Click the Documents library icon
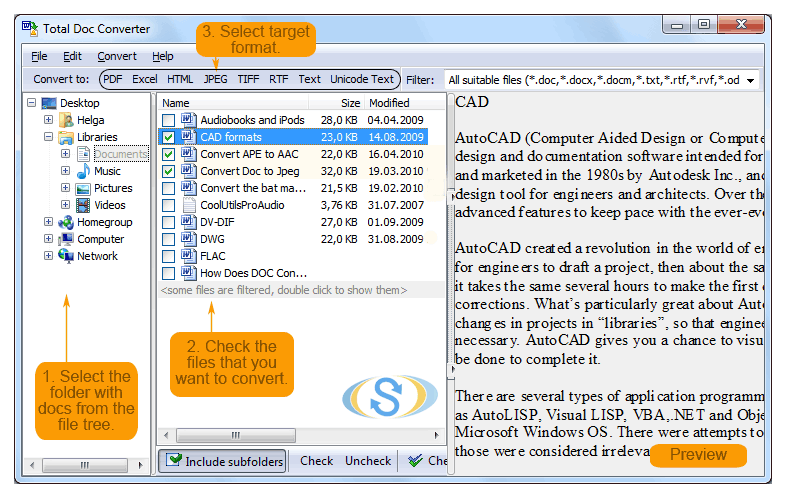The height and width of the screenshot is (498, 786). 83,154
